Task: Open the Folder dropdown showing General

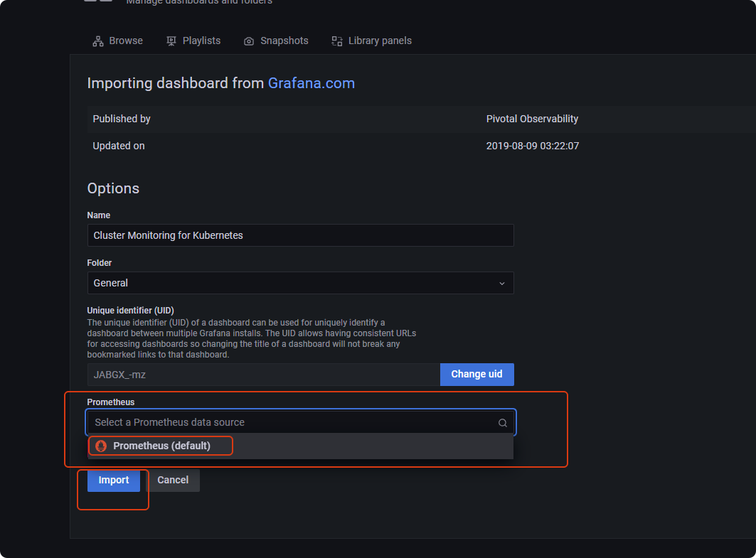Action: coord(300,283)
